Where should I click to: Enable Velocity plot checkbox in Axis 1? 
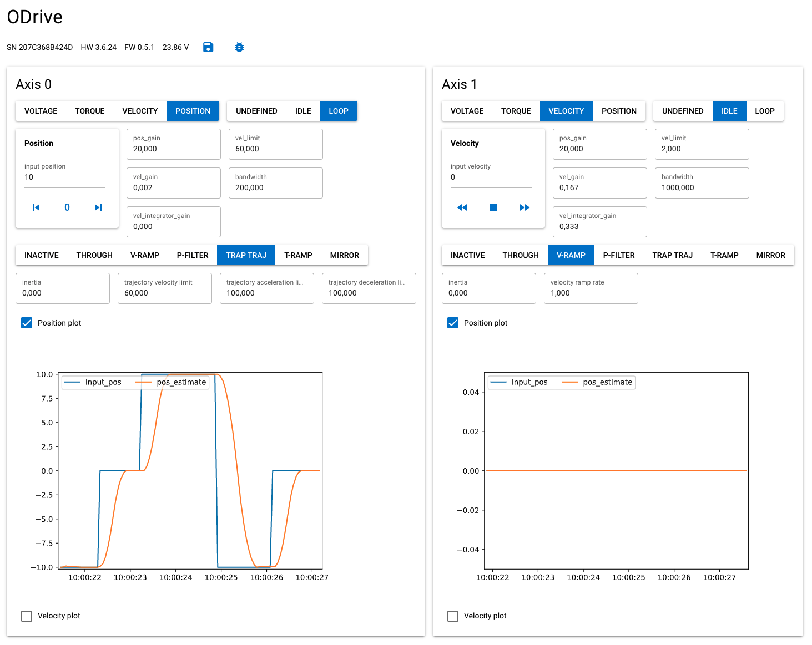tap(453, 616)
